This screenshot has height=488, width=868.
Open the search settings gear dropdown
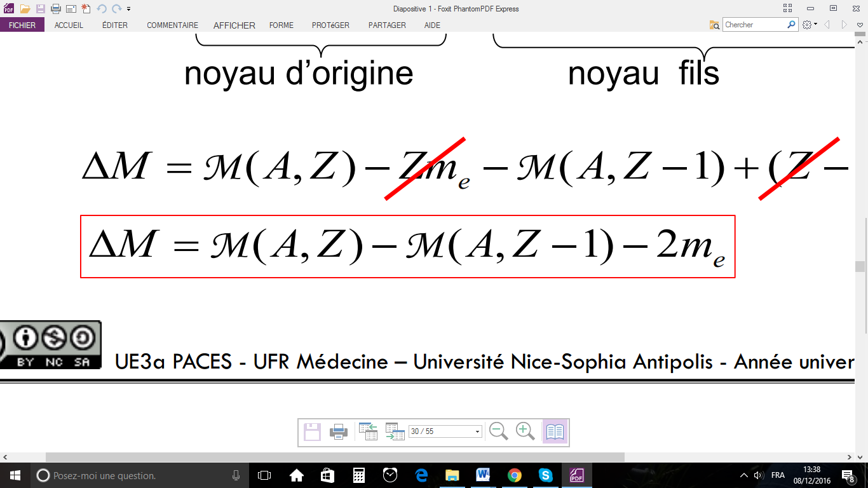click(810, 25)
